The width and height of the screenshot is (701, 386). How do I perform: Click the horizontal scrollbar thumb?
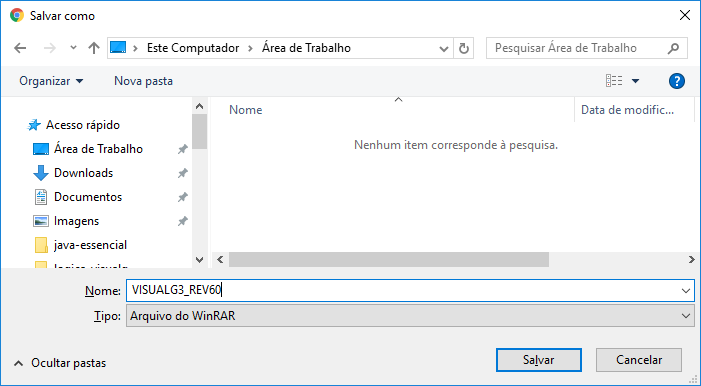pos(389,259)
